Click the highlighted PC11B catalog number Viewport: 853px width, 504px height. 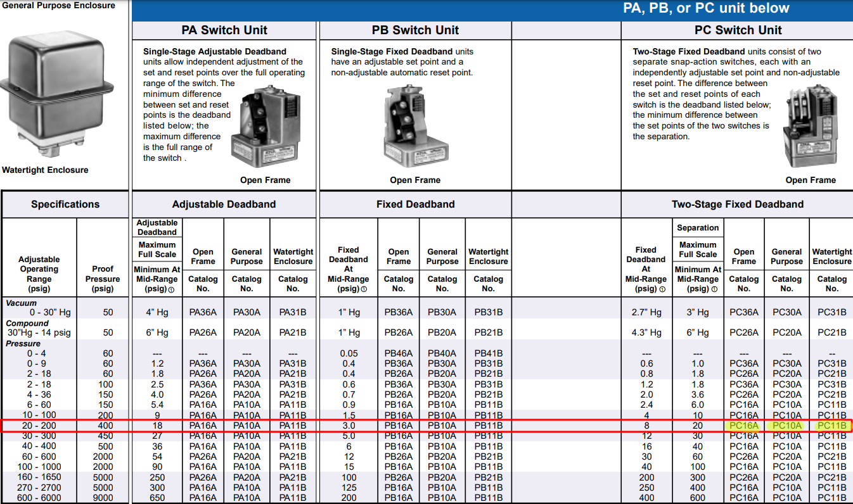coord(831,425)
